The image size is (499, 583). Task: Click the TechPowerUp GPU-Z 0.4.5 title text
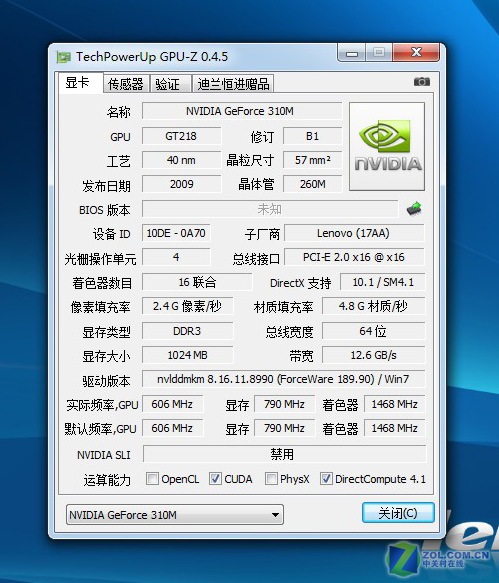pos(152,57)
